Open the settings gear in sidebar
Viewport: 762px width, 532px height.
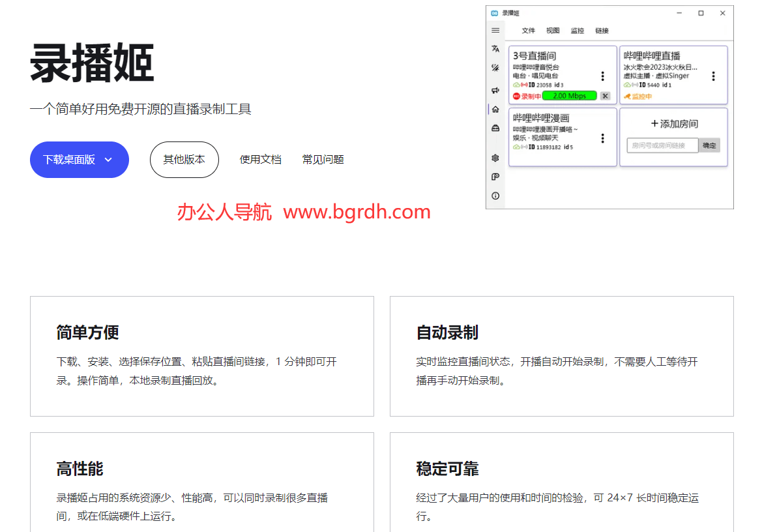click(495, 158)
